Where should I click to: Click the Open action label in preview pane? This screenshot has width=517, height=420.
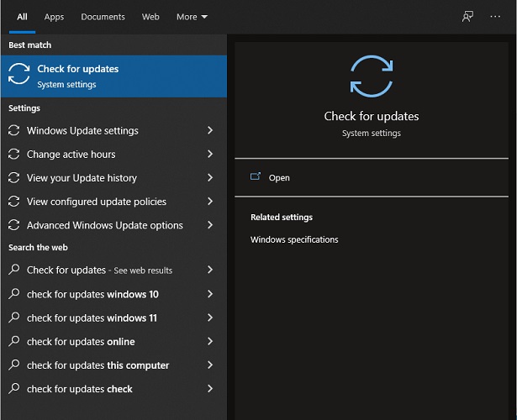(x=279, y=178)
